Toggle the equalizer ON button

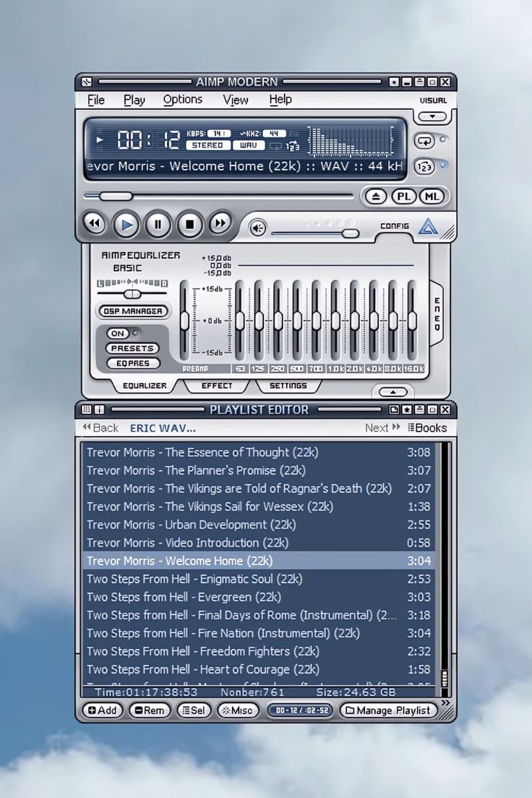point(117,333)
